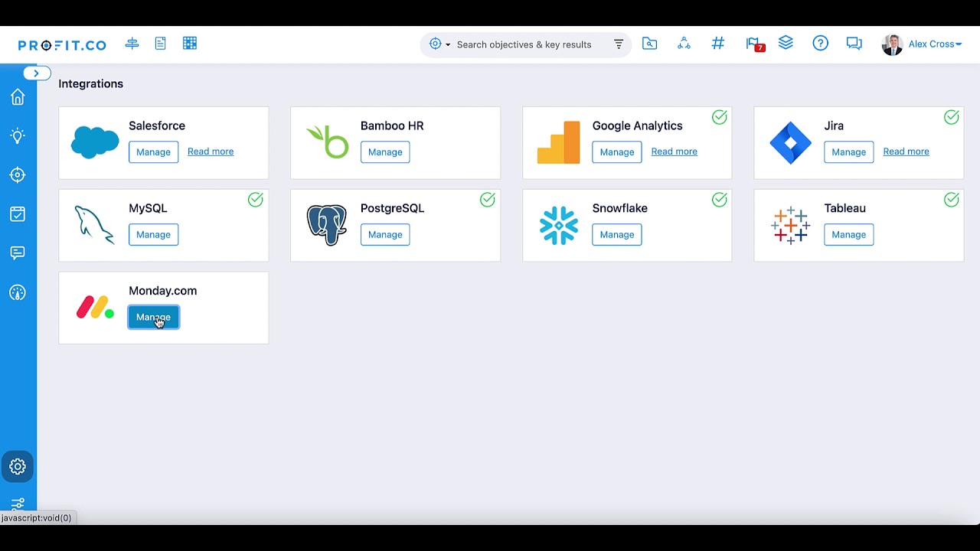Click Manage under Tableau
The image size is (980, 551).
[849, 234]
